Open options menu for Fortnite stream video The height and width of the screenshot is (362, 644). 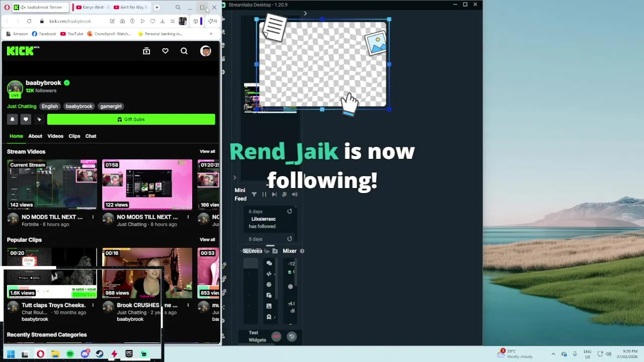[93, 217]
